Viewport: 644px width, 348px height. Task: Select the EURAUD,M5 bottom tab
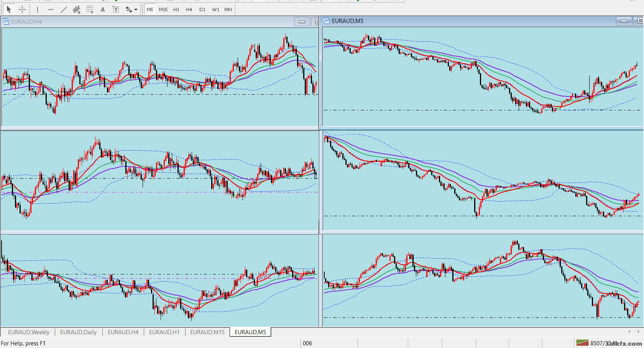(x=250, y=332)
